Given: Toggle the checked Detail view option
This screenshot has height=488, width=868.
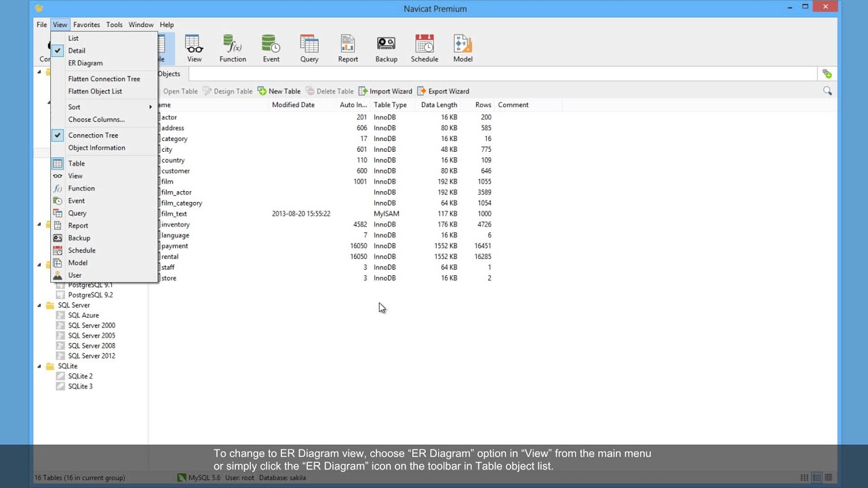Looking at the screenshot, I should tap(104, 51).
